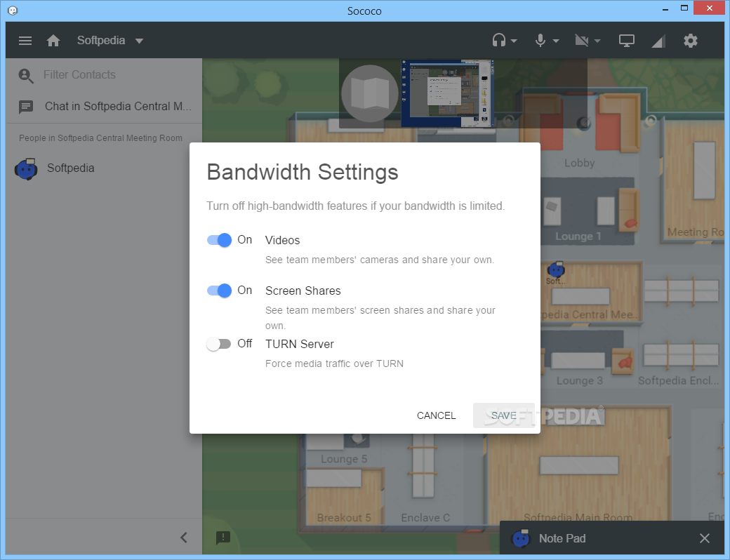Click the Note Pad avatar icon
The image size is (730, 560).
[521, 538]
